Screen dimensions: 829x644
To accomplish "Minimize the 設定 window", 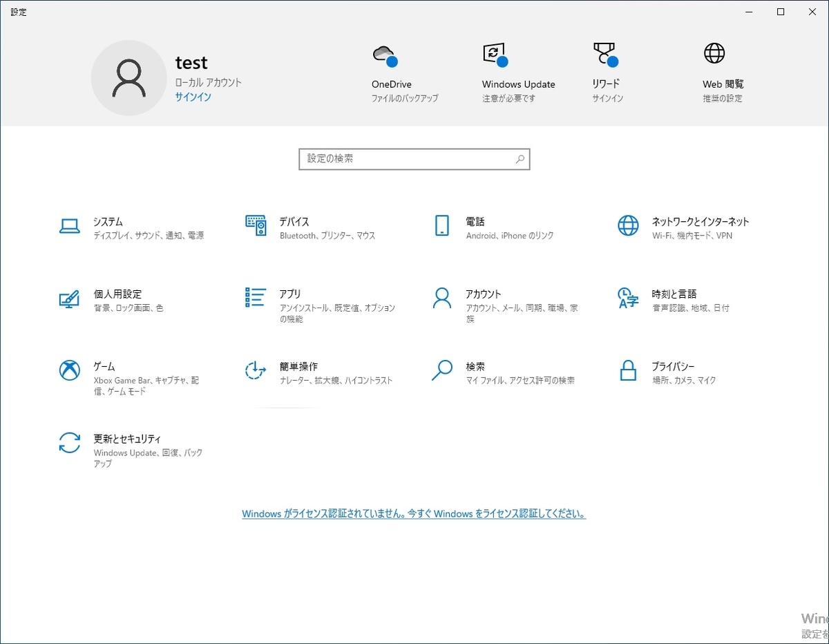I will (750, 12).
